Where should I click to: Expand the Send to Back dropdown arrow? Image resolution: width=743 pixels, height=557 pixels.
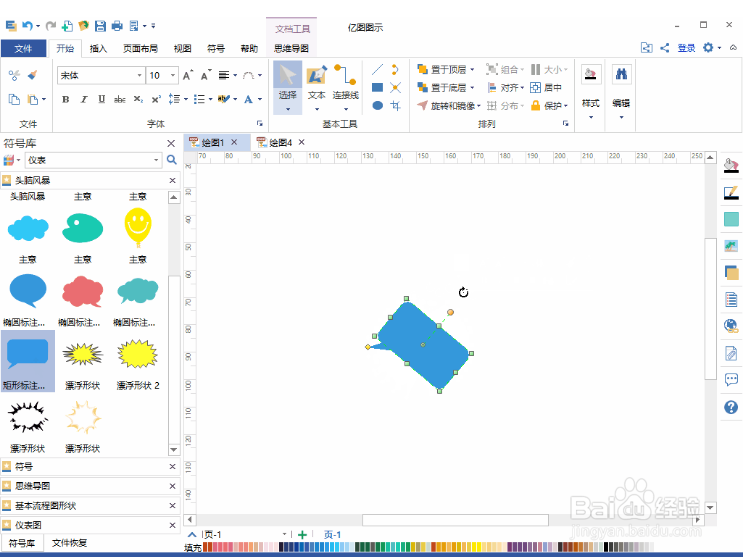[472, 88]
